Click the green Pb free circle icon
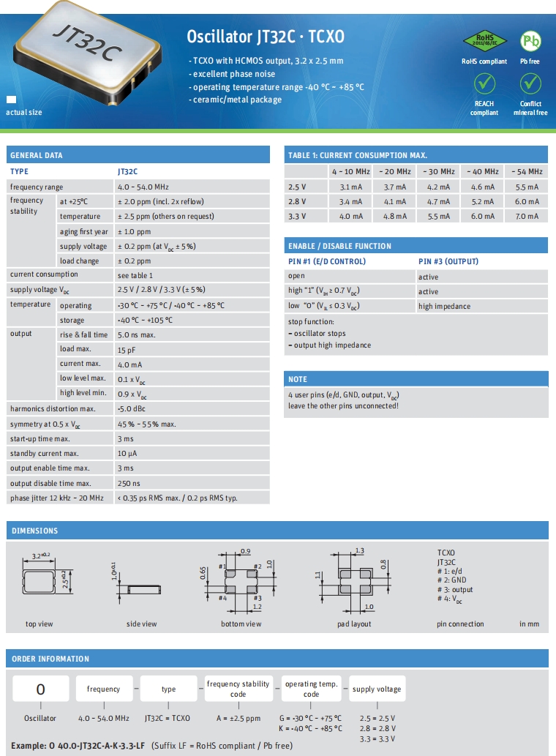 [x=530, y=40]
